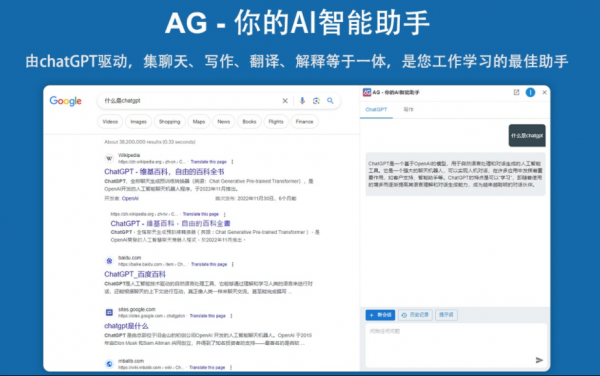Select the Maps search filter

pos(199,122)
